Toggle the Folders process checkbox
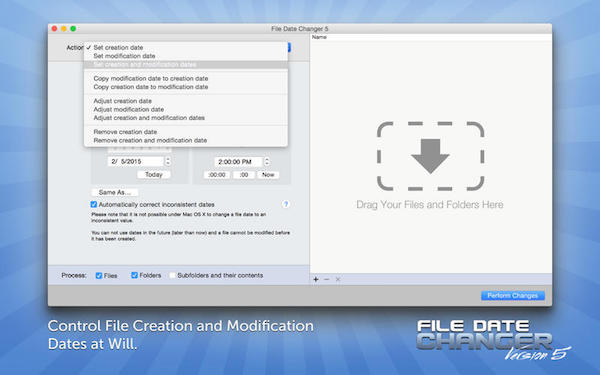This screenshot has height=375, width=600. 134,275
